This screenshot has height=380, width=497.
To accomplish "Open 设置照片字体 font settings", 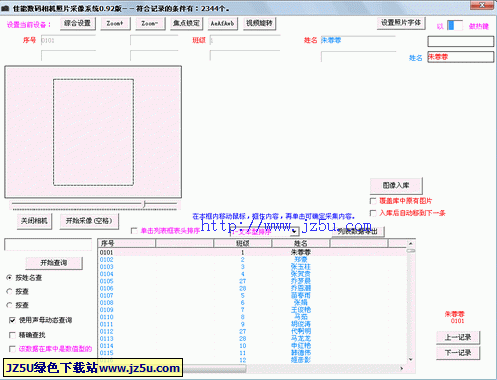I will pyautogui.click(x=401, y=23).
